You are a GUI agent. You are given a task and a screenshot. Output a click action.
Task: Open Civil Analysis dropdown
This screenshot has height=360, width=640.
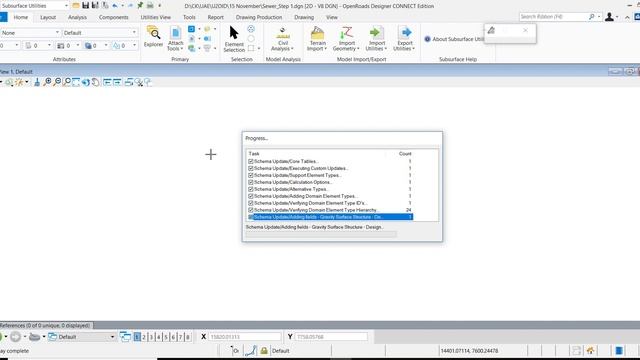coord(282,39)
